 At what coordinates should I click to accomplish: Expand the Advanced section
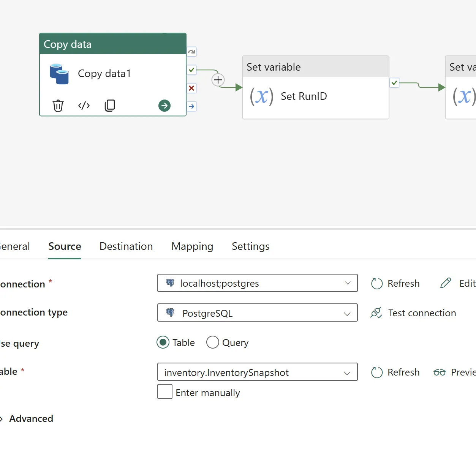pos(27,419)
